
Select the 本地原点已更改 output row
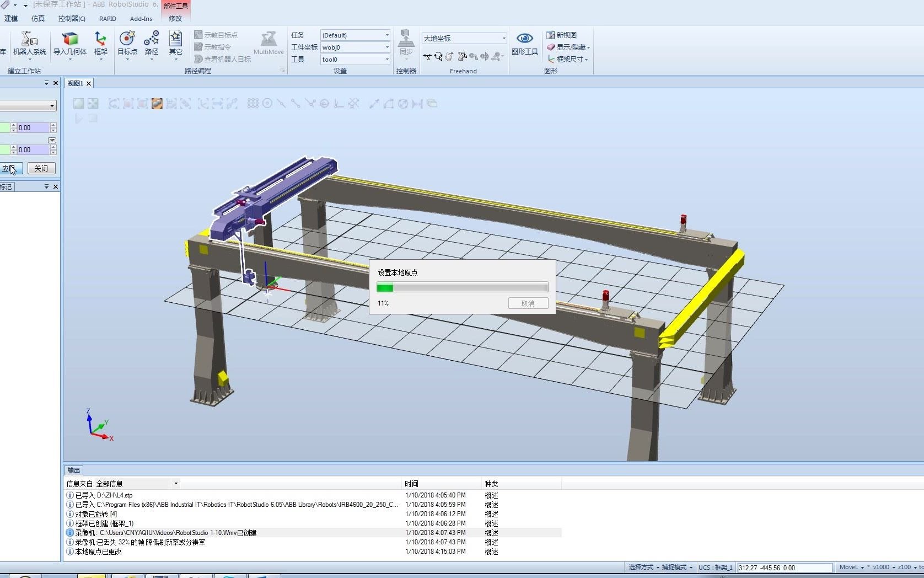(x=313, y=552)
